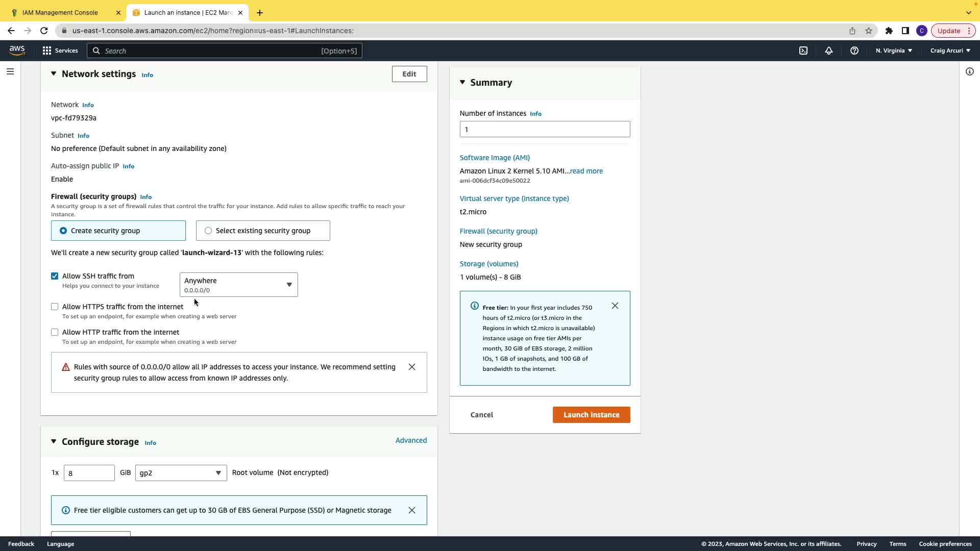Open the SSH source Anywhere dropdown
The height and width of the screenshot is (551, 980).
(x=238, y=285)
